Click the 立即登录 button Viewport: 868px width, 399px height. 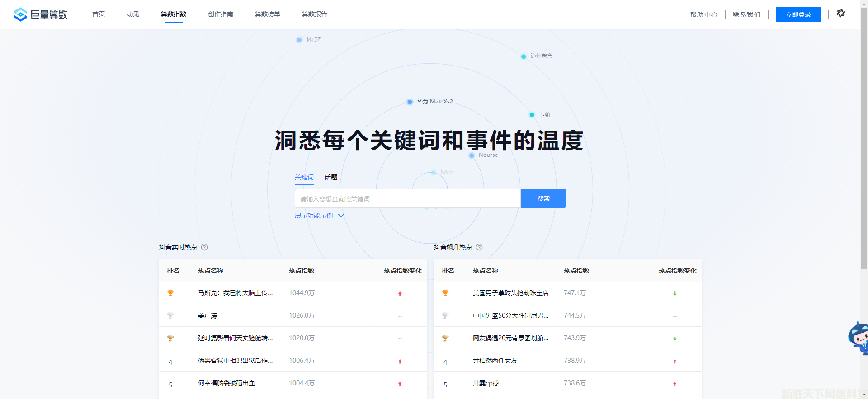pyautogui.click(x=798, y=14)
